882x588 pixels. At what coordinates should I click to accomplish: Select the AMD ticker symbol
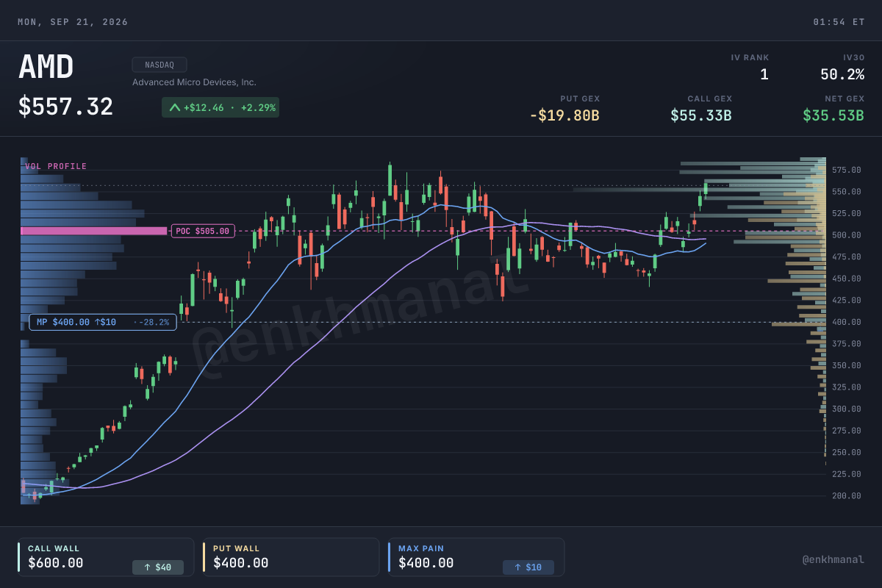pos(46,68)
